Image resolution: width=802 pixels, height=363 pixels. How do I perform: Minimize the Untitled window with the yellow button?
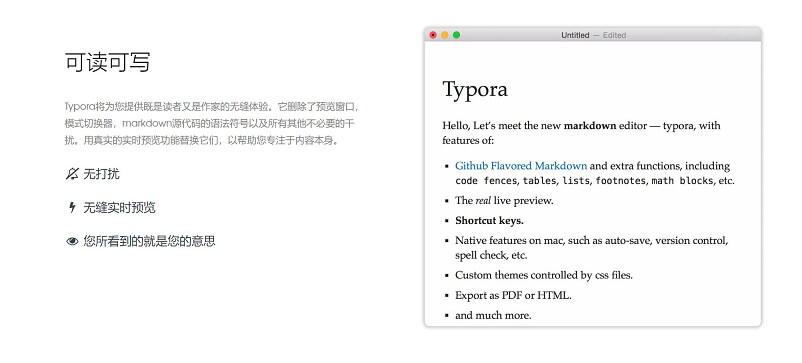click(445, 35)
